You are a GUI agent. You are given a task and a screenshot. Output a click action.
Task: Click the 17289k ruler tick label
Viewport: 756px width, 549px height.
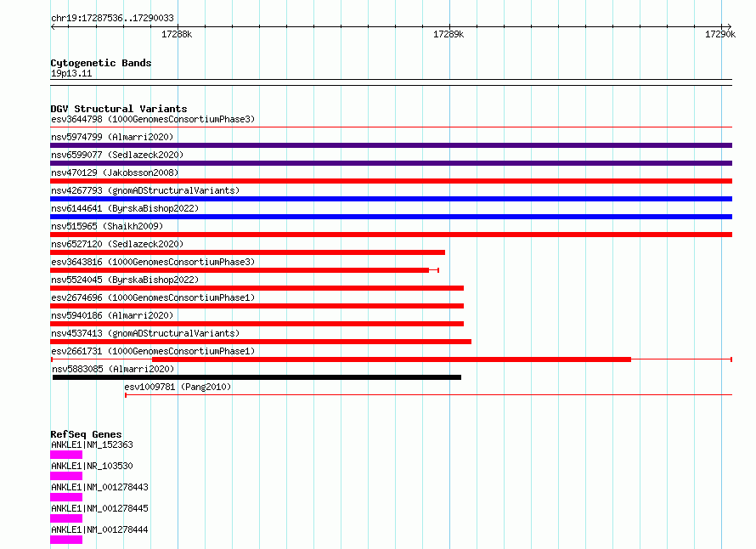click(449, 34)
